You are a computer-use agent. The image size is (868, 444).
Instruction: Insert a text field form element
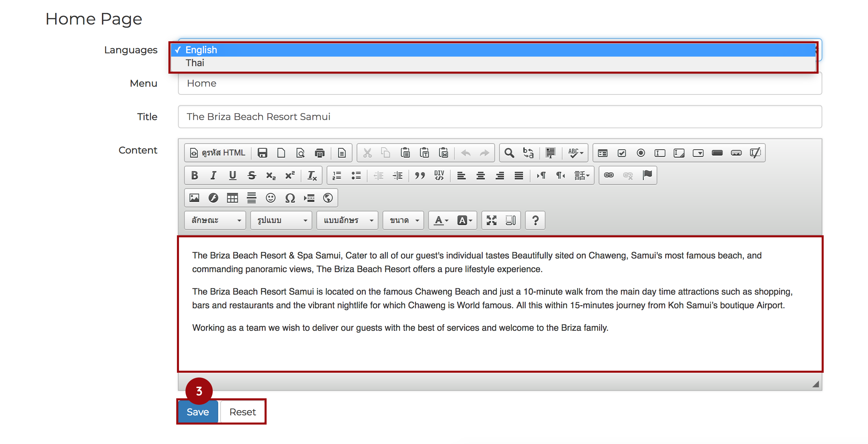660,153
